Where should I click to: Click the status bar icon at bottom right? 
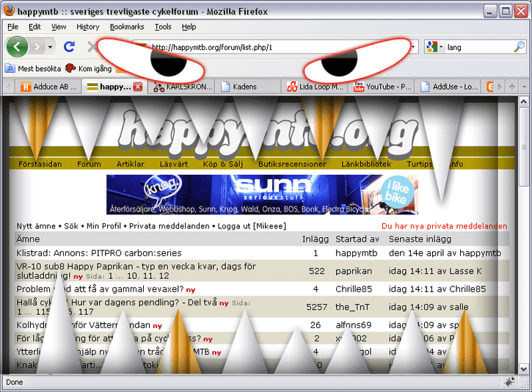(509, 382)
